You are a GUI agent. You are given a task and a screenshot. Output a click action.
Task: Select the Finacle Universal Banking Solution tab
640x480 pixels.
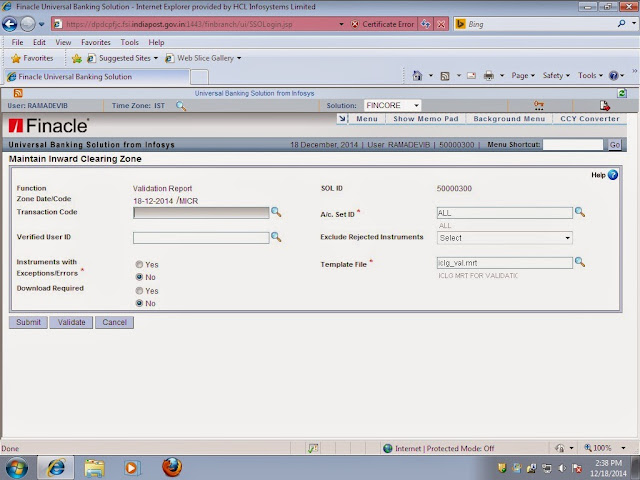96,77
